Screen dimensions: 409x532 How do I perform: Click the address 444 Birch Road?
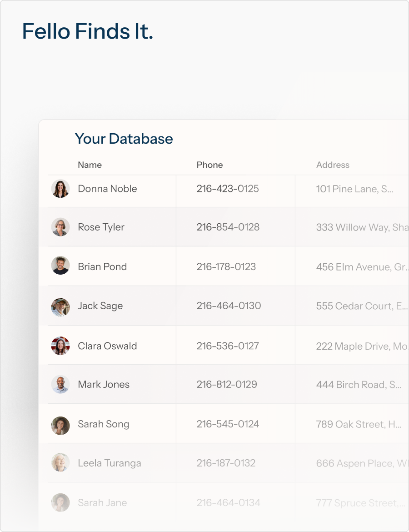click(359, 385)
